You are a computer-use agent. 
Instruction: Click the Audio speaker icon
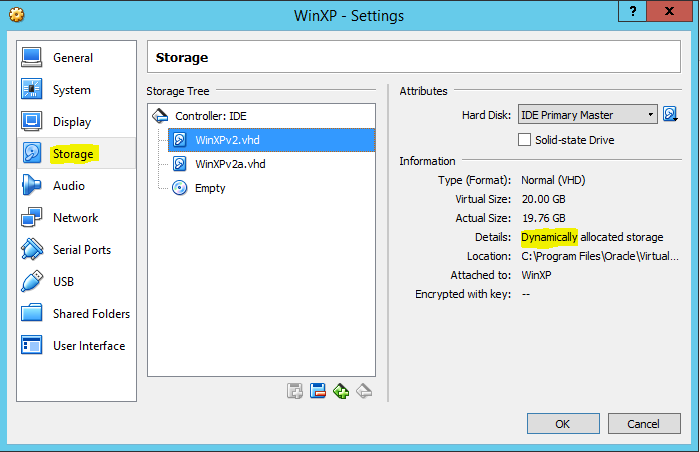click(32, 185)
